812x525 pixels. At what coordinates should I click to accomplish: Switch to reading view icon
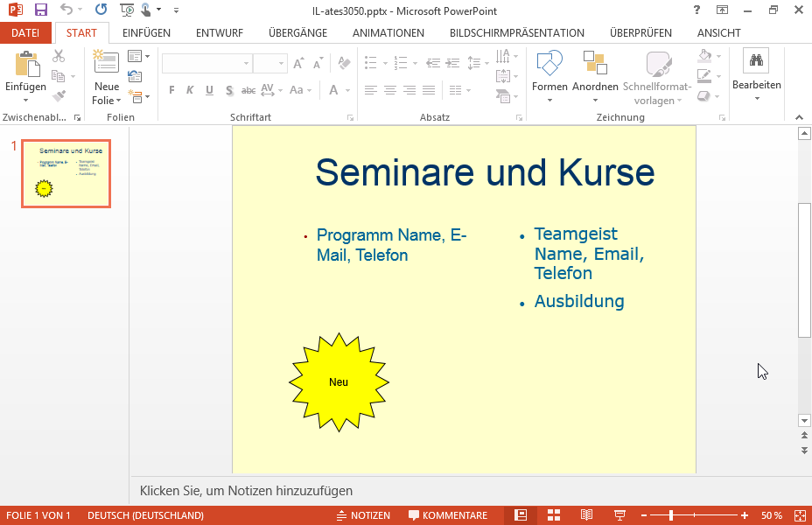coord(586,515)
